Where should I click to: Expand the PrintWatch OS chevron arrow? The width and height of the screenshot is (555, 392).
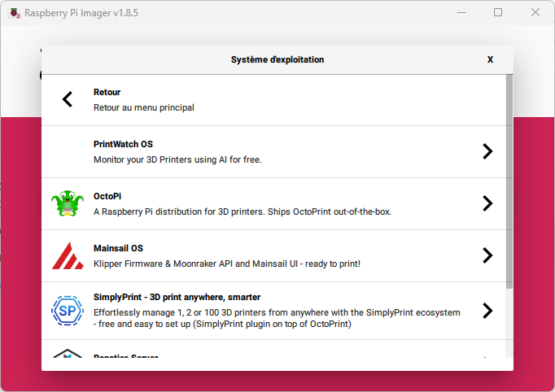pyautogui.click(x=487, y=151)
